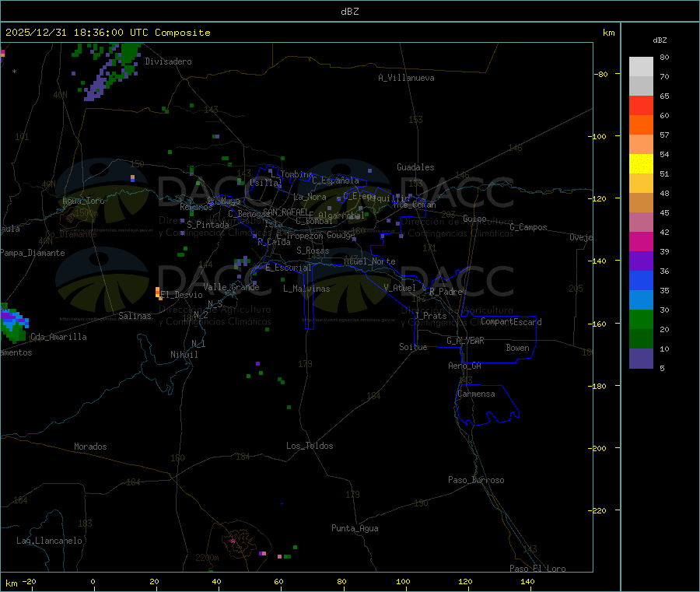Click the Pampa_Diamante label
Screen dimensions: 700x592
click(x=33, y=253)
